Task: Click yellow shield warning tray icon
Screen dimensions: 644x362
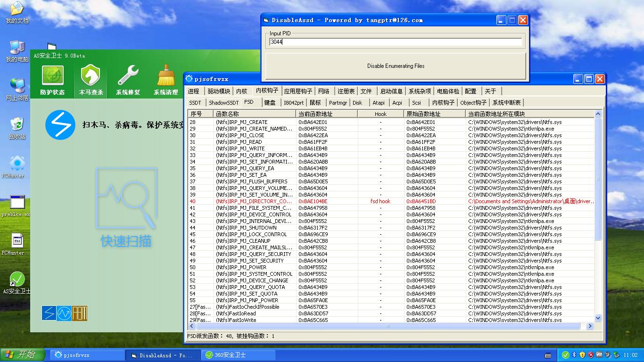Action: click(582, 355)
